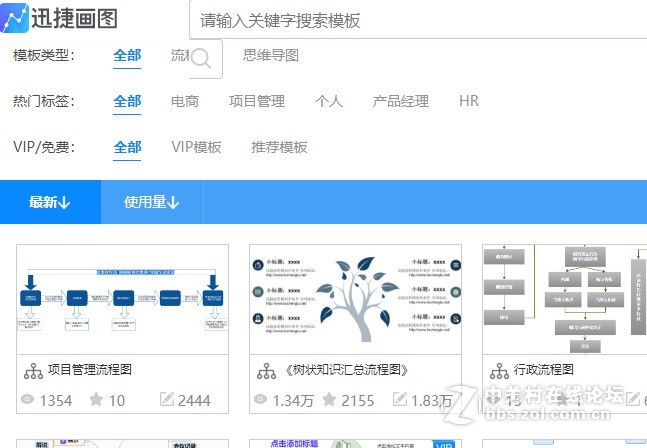
Task: Open 项目管理流程图 template thumbnail
Action: click(122, 299)
